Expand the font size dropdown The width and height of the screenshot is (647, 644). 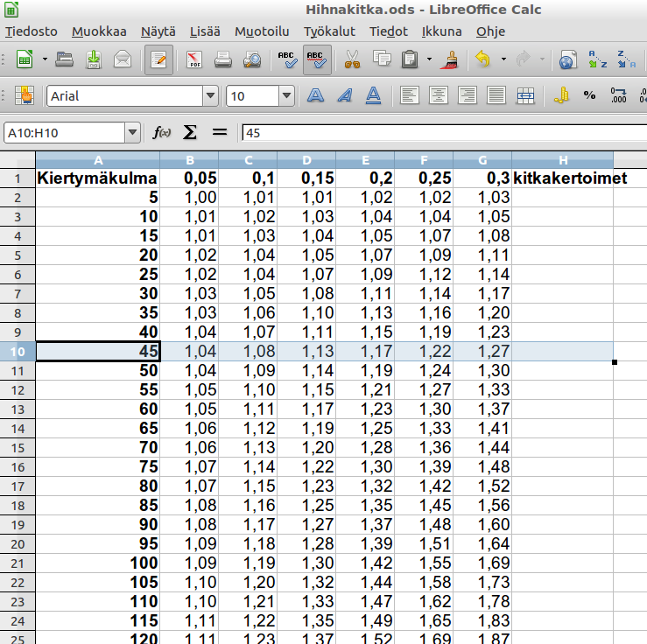[286, 96]
